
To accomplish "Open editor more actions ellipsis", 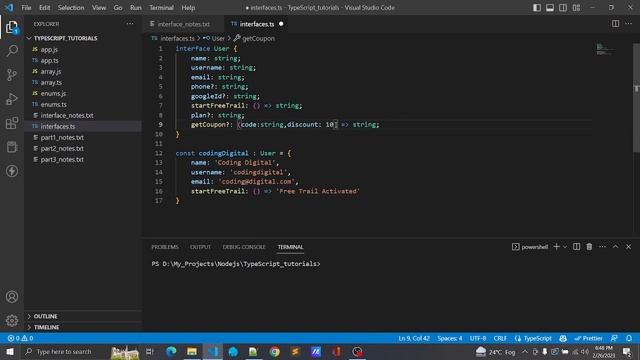I will coord(628,24).
